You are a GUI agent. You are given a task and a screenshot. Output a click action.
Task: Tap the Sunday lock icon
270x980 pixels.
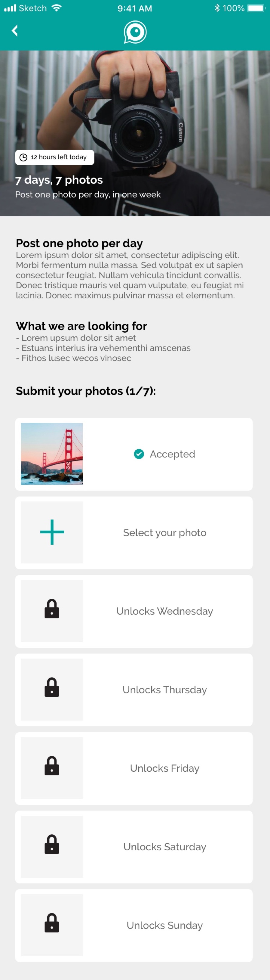click(52, 923)
